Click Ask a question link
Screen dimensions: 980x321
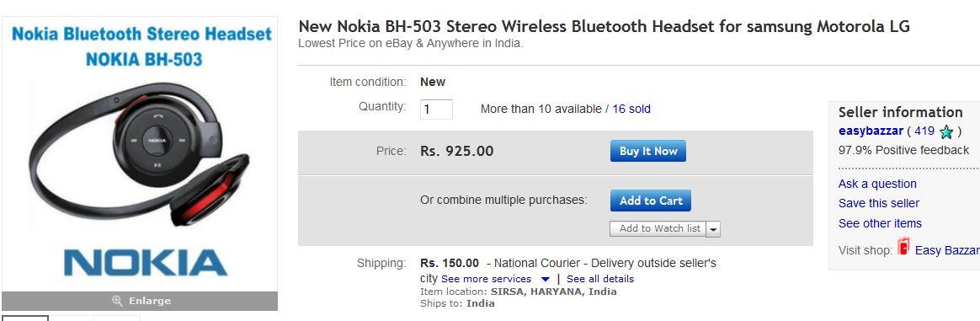(877, 184)
